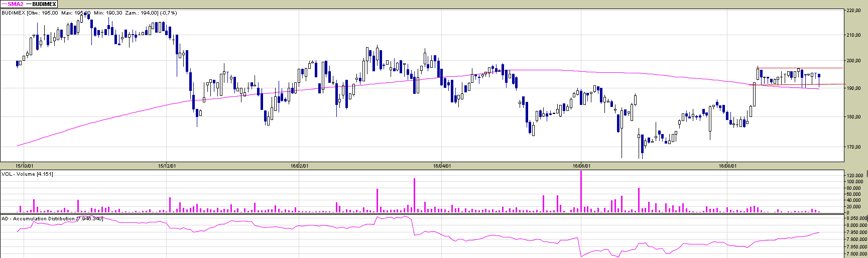Click the 170,00 price axis label
The height and width of the screenshot is (258, 868).
coord(853,148)
